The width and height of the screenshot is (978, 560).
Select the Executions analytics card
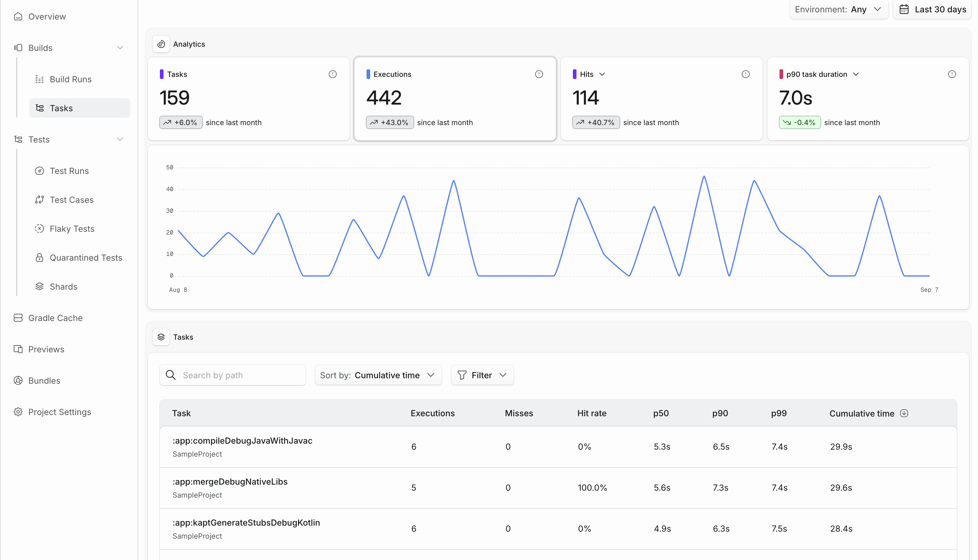coord(455,99)
